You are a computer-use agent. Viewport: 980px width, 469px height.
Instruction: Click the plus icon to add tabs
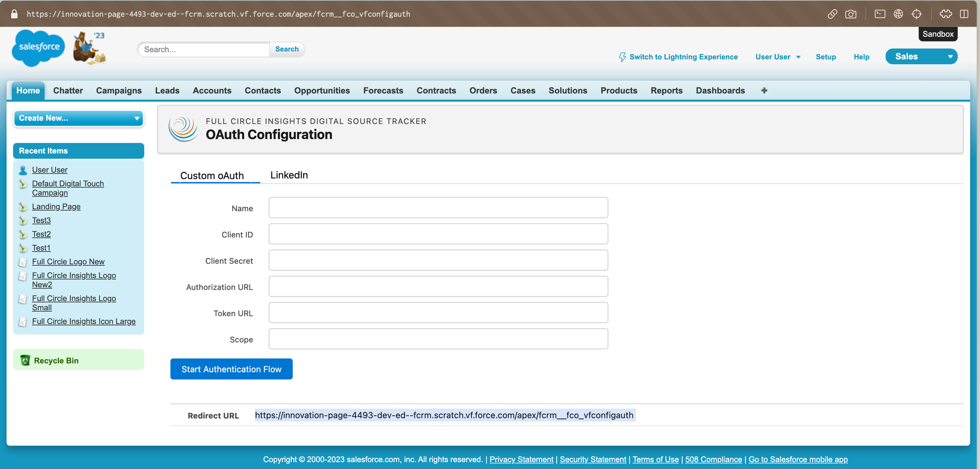click(764, 91)
